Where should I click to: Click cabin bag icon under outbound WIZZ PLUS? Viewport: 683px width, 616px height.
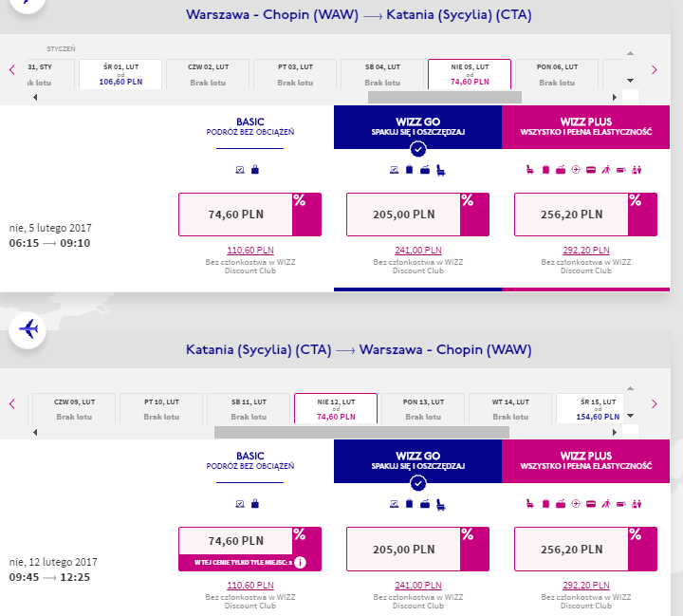(545, 170)
